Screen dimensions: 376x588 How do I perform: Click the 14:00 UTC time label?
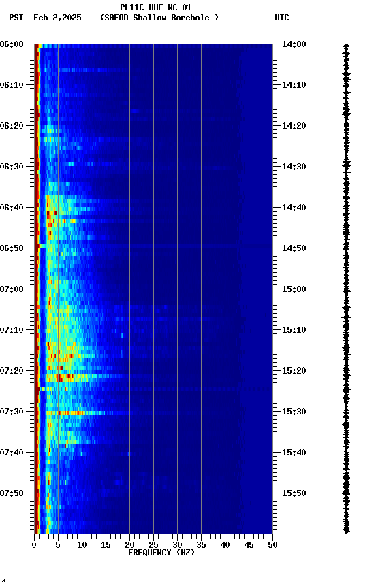click(294, 44)
